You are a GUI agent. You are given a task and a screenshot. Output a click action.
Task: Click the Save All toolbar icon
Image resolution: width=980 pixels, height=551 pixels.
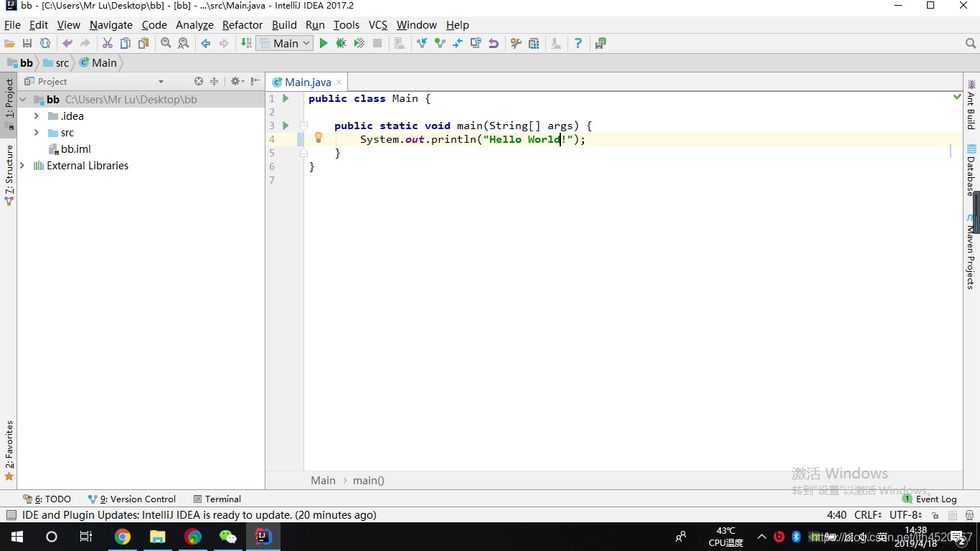pos(27,44)
